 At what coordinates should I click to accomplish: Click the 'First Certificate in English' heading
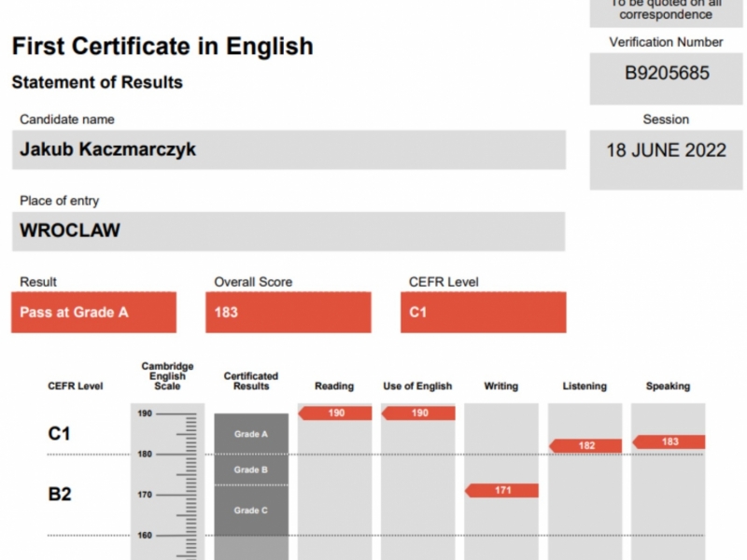click(x=162, y=47)
